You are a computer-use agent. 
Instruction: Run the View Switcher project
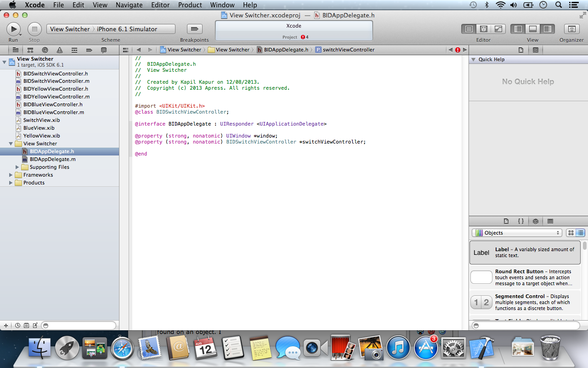click(13, 29)
